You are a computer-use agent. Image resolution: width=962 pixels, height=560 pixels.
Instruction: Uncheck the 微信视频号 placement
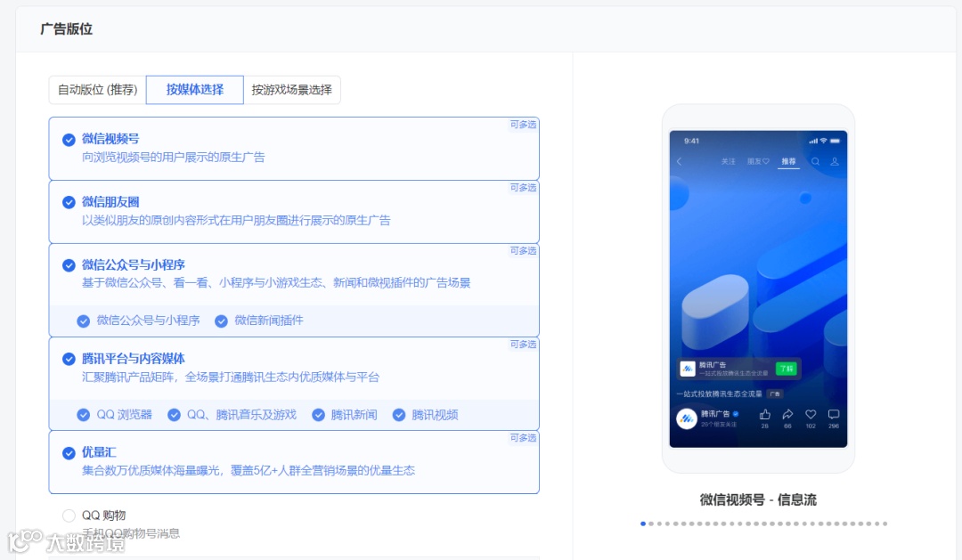(69, 140)
